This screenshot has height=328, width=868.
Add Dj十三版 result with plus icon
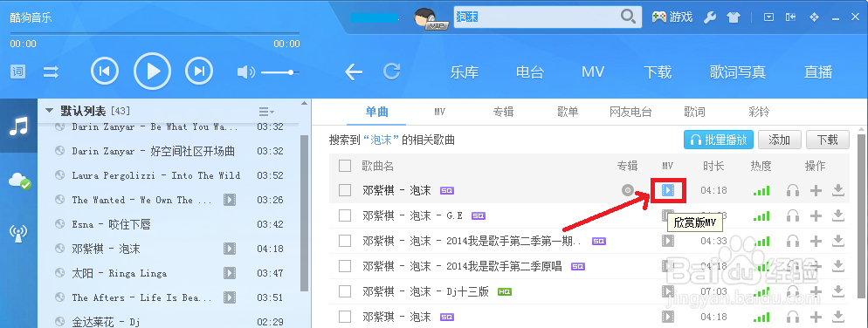pos(816,291)
